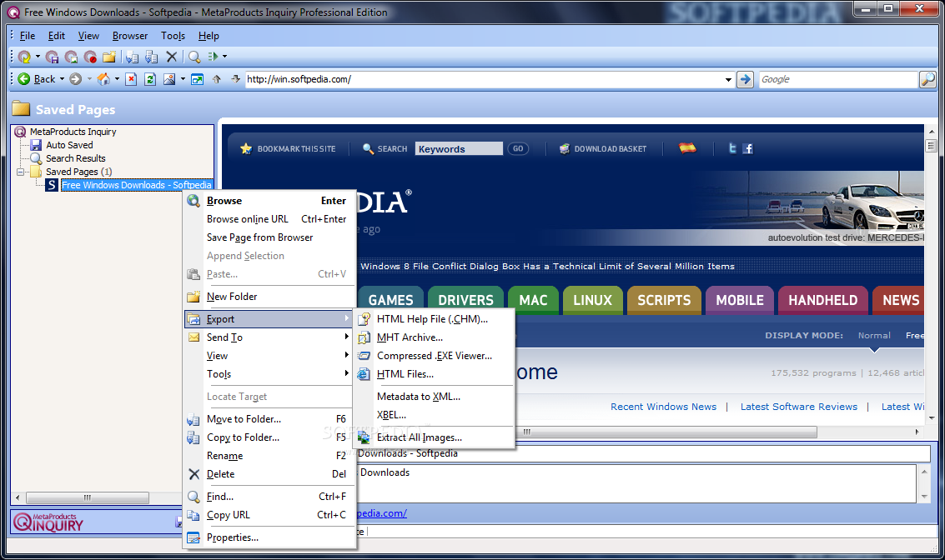Select the Auto Saved tree item
This screenshot has height=560, width=945.
(x=69, y=145)
